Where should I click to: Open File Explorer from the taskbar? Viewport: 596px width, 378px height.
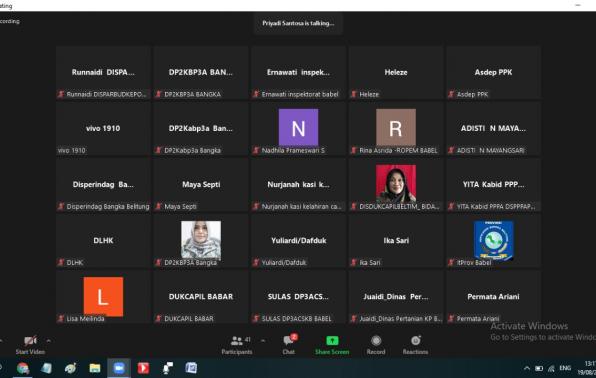click(x=95, y=368)
